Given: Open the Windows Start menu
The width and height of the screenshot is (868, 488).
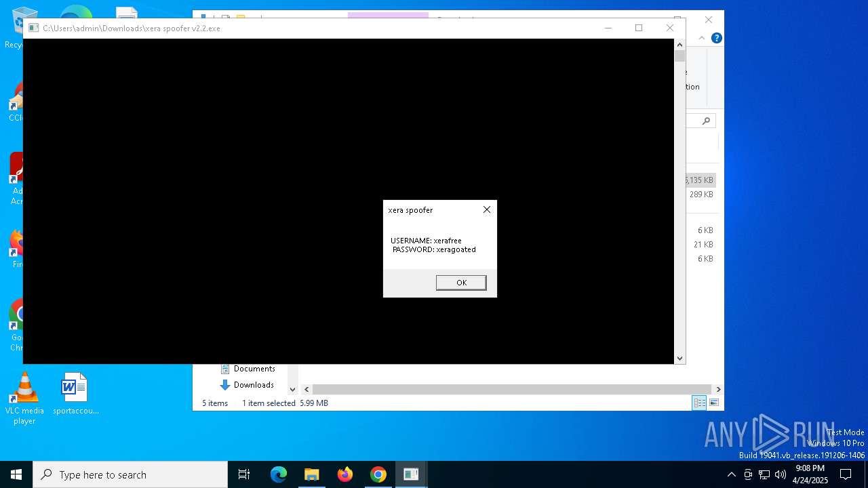Looking at the screenshot, I should [16, 474].
